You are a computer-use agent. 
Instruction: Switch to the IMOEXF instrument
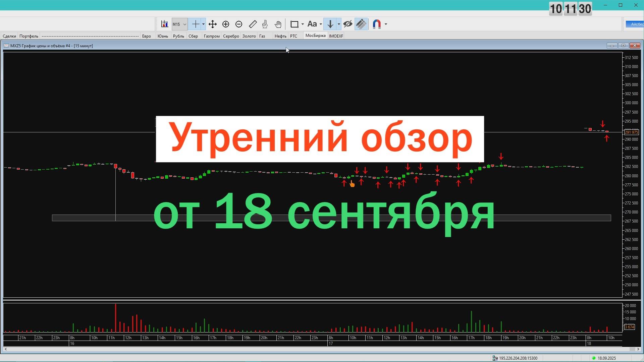coord(336,36)
